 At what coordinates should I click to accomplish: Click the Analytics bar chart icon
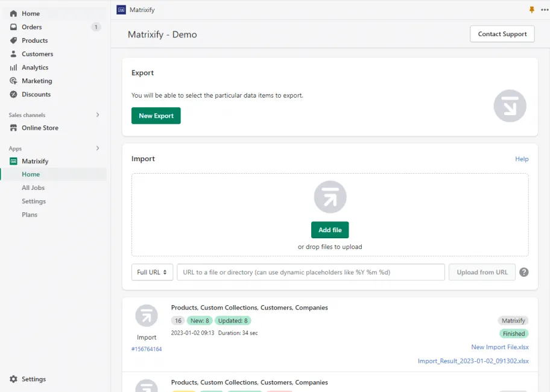coord(13,68)
